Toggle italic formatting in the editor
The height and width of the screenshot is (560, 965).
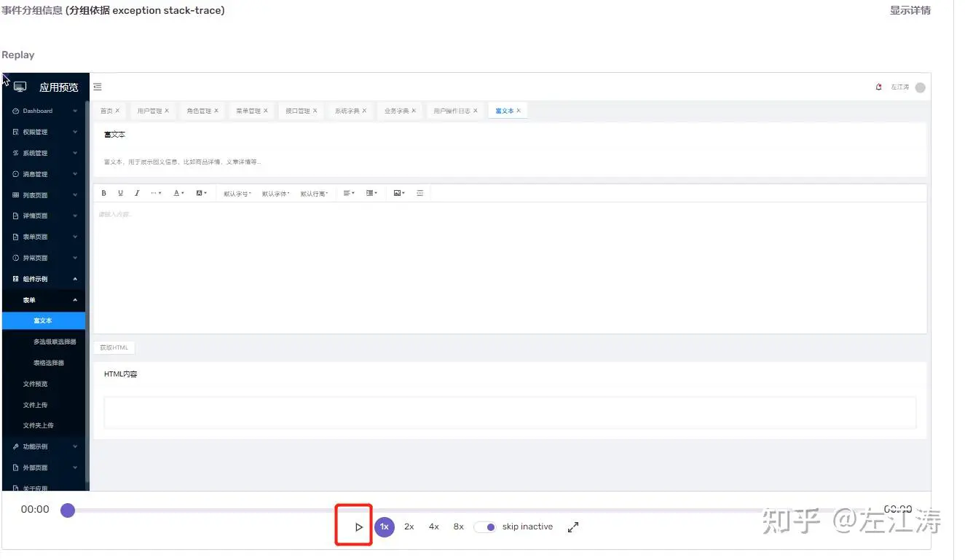137,193
